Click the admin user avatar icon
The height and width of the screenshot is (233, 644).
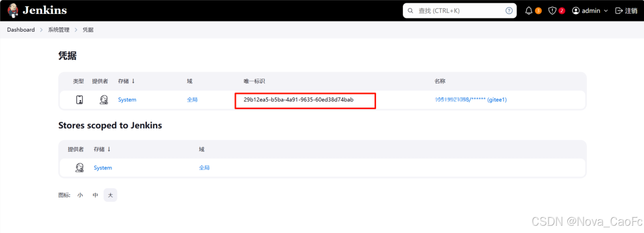(576, 10)
